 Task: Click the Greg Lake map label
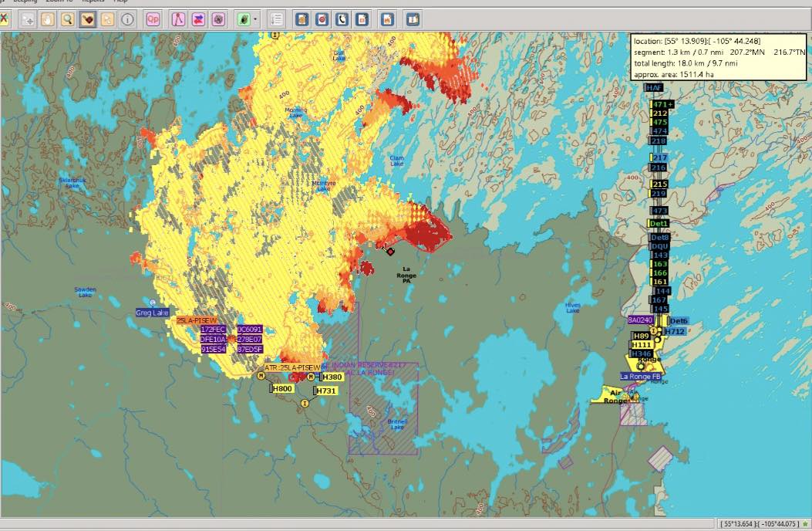tap(152, 313)
